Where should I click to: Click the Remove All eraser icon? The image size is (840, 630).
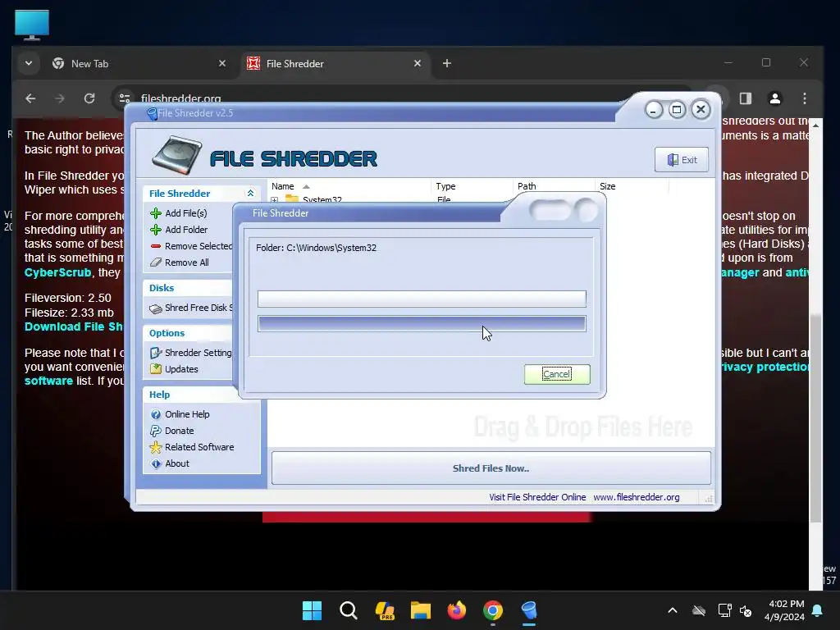coord(155,262)
